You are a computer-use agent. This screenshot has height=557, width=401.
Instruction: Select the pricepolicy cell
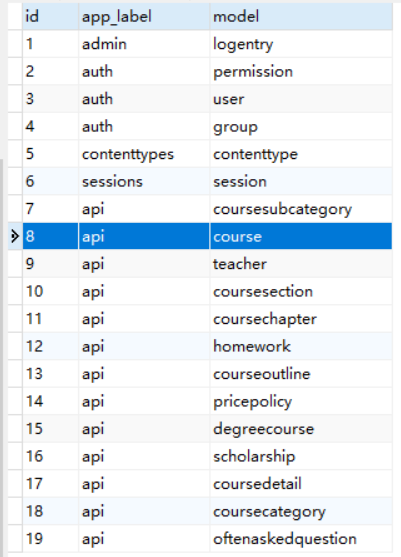click(x=301, y=401)
